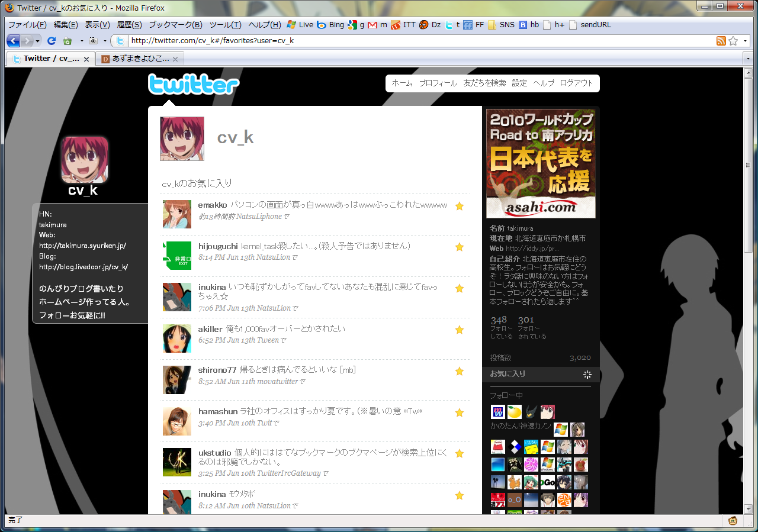
Task: Click hijouguchi's green exit avatar
Action: tap(177, 256)
